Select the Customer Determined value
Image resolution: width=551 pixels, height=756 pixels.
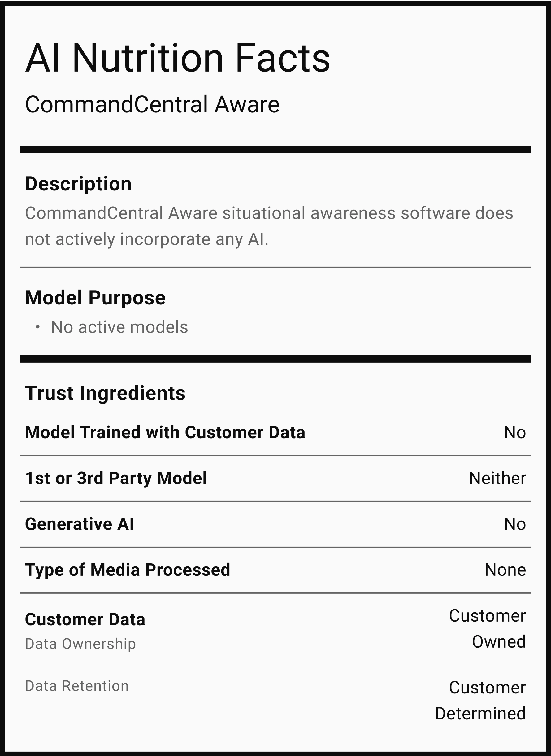tap(481, 701)
